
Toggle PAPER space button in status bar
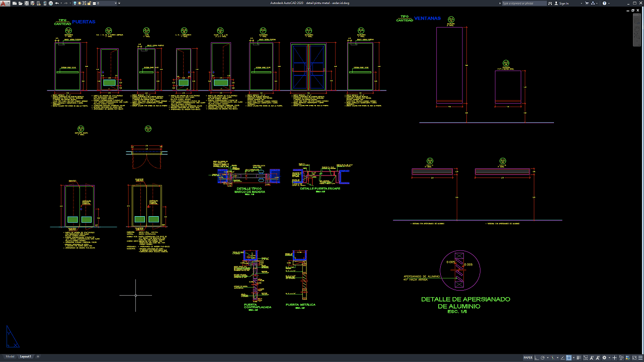[x=528, y=358]
